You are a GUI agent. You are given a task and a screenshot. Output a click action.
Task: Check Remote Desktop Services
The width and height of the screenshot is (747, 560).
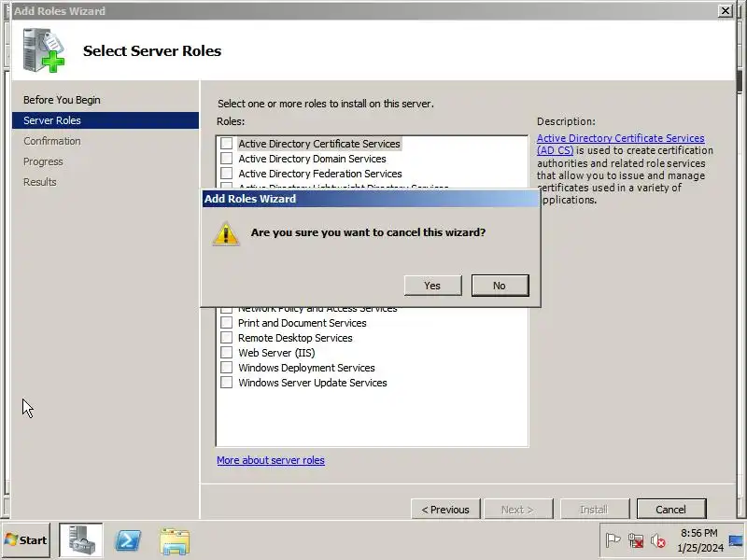coord(226,338)
